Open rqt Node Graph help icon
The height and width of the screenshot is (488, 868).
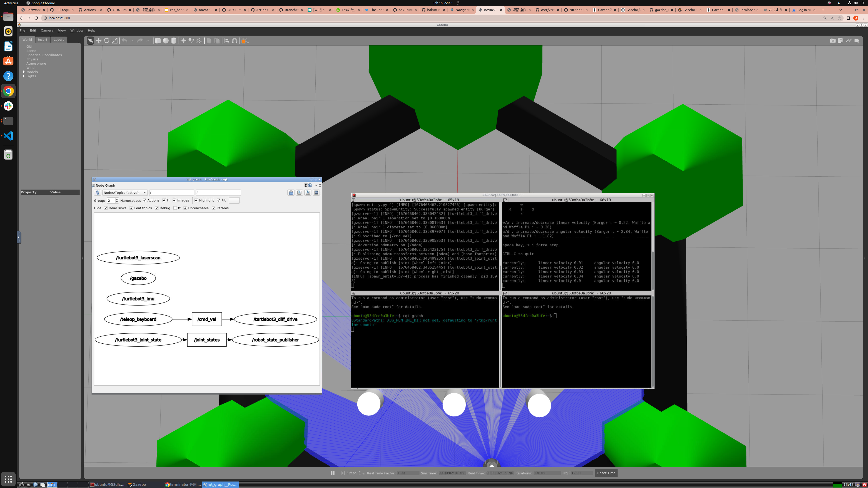click(x=310, y=185)
